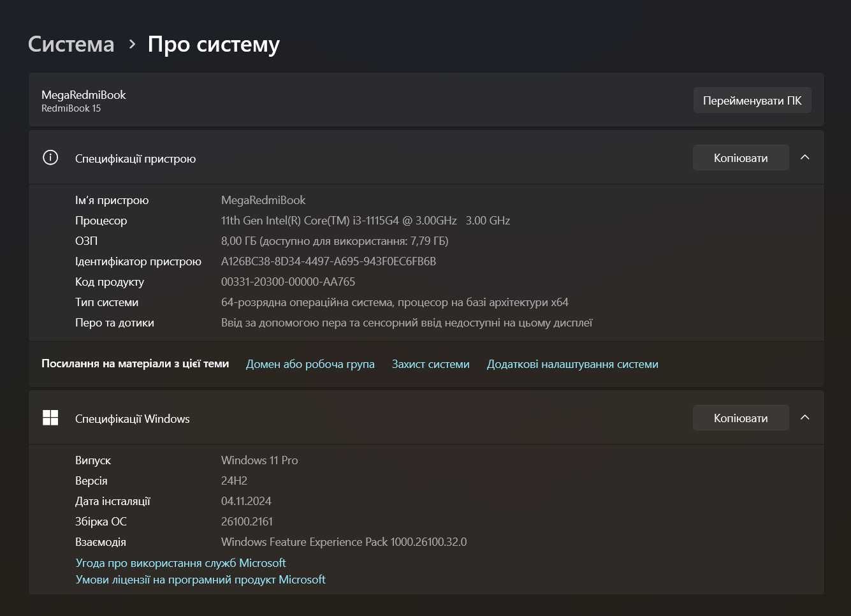Open Угода про використання служб Microsoft
The width and height of the screenshot is (851, 616).
click(181, 563)
